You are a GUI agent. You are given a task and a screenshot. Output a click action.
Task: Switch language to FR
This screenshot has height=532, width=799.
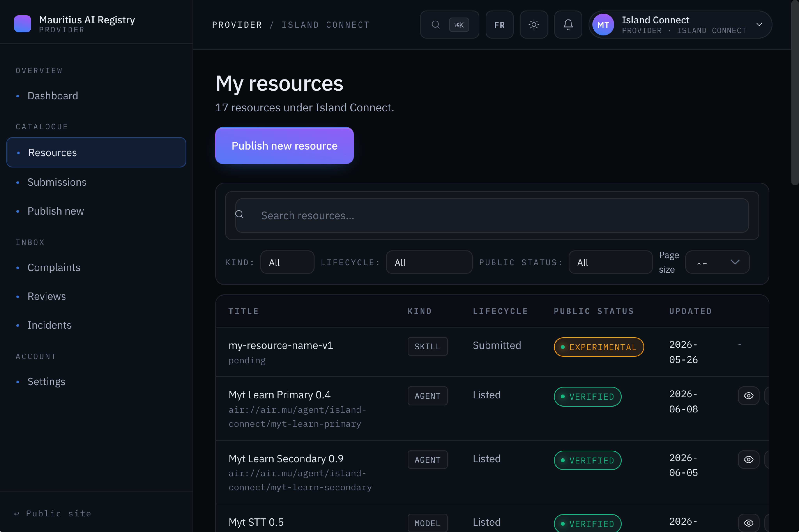499,24
